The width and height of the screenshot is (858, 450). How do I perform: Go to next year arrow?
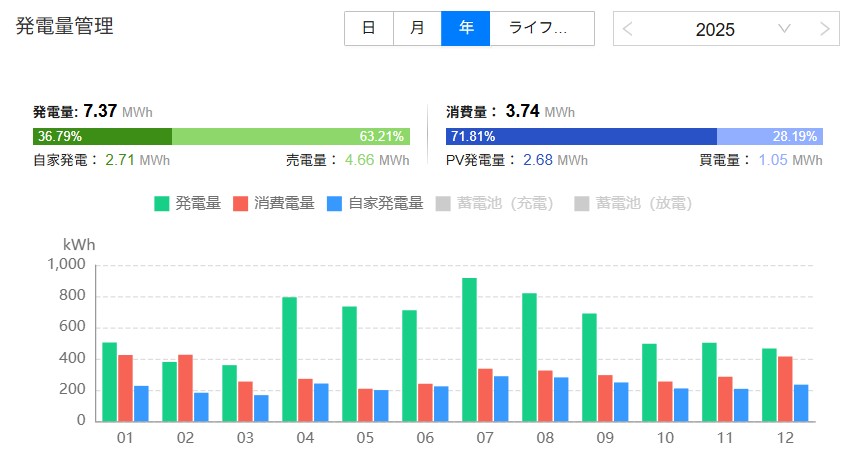(825, 29)
